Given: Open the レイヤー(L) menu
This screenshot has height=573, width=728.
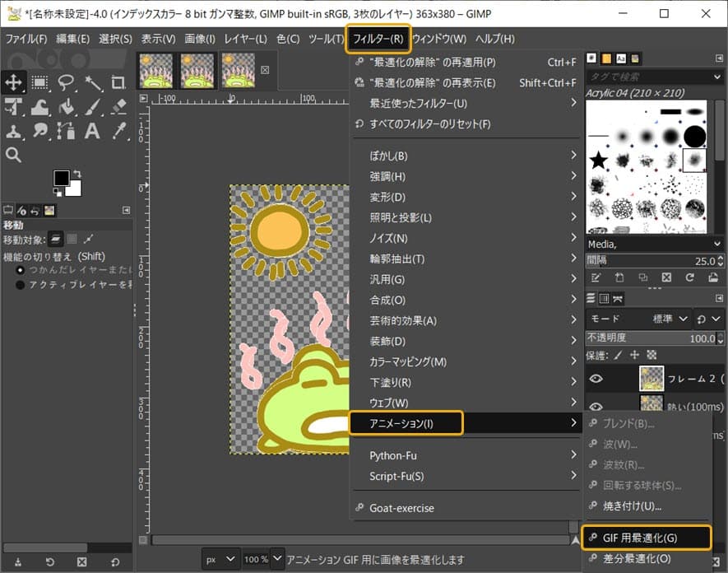Looking at the screenshot, I should [245, 39].
